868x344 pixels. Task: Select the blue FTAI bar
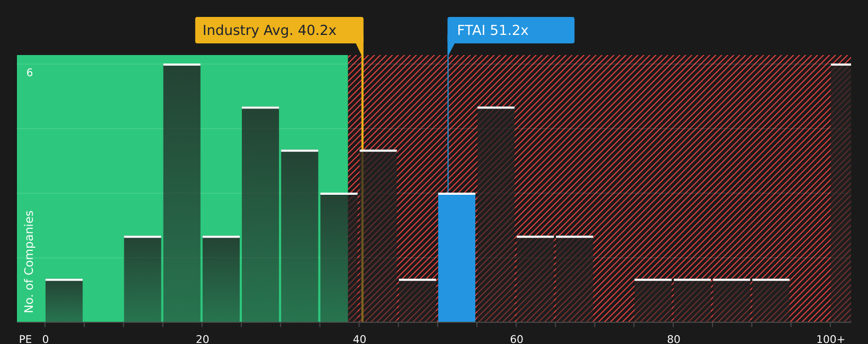tap(457, 258)
